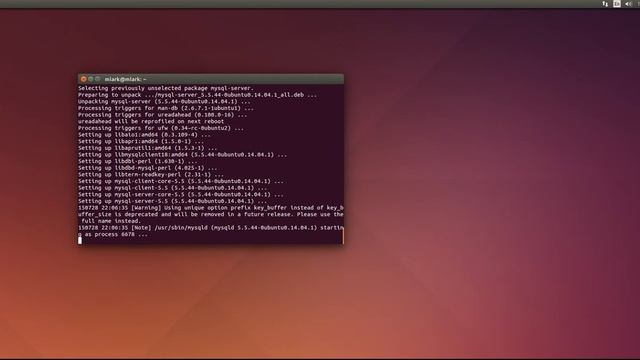The image size is (640, 360).
Task: Click 'Setting up libaprutil1:amd64' line
Action: (147, 148)
